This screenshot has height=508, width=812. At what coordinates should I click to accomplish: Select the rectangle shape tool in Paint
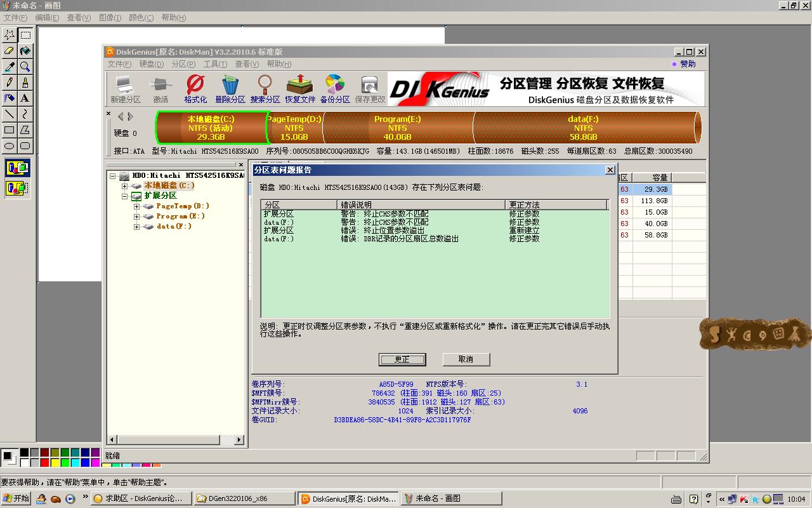tap(10, 130)
